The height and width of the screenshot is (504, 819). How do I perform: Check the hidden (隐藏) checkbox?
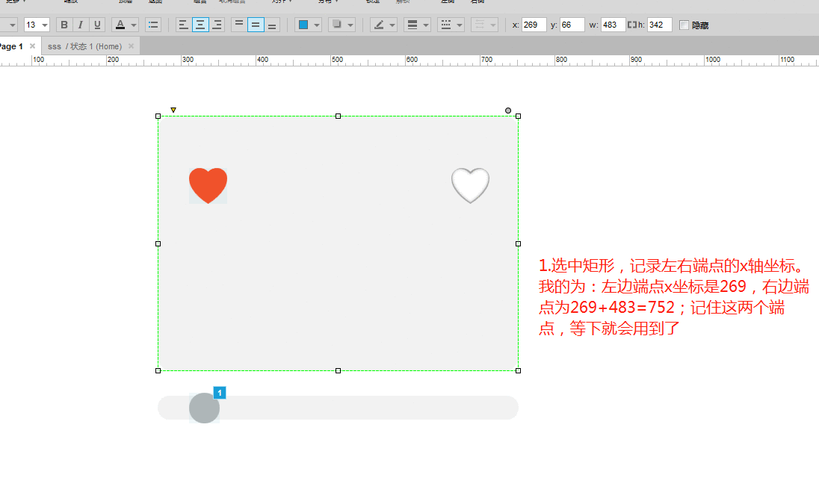[x=684, y=25]
